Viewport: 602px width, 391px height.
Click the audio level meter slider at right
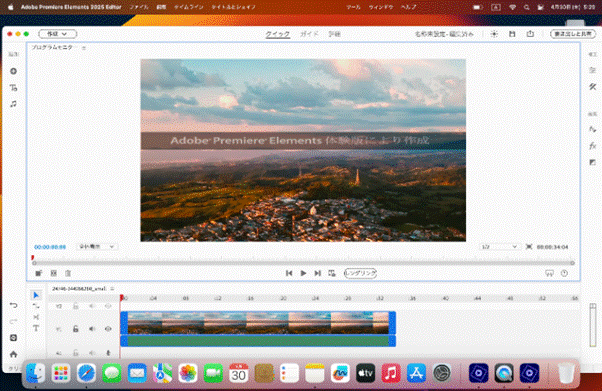593,325
